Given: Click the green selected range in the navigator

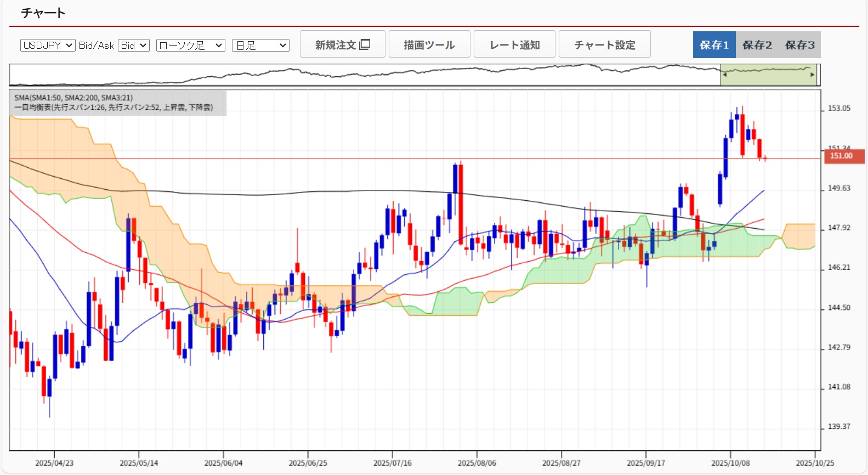Looking at the screenshot, I should click(x=768, y=75).
